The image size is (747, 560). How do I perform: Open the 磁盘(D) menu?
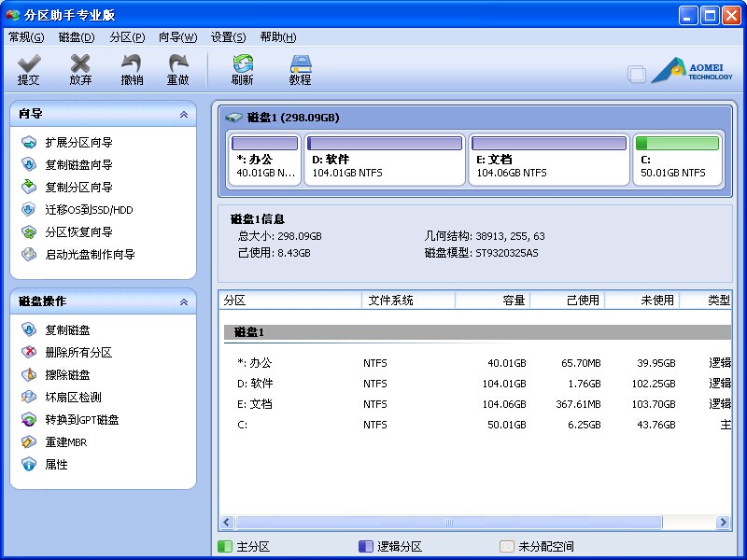[x=77, y=37]
